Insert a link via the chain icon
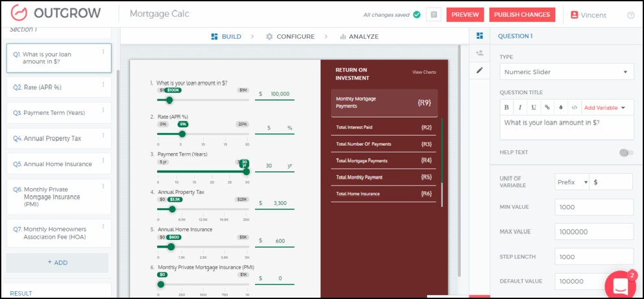Viewport: 644px width, 299px height. 547,107
